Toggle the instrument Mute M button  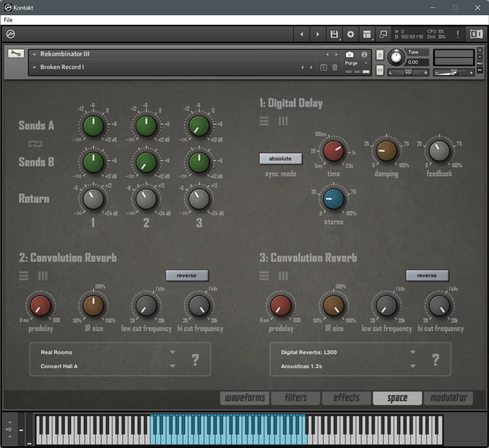pos(379,70)
